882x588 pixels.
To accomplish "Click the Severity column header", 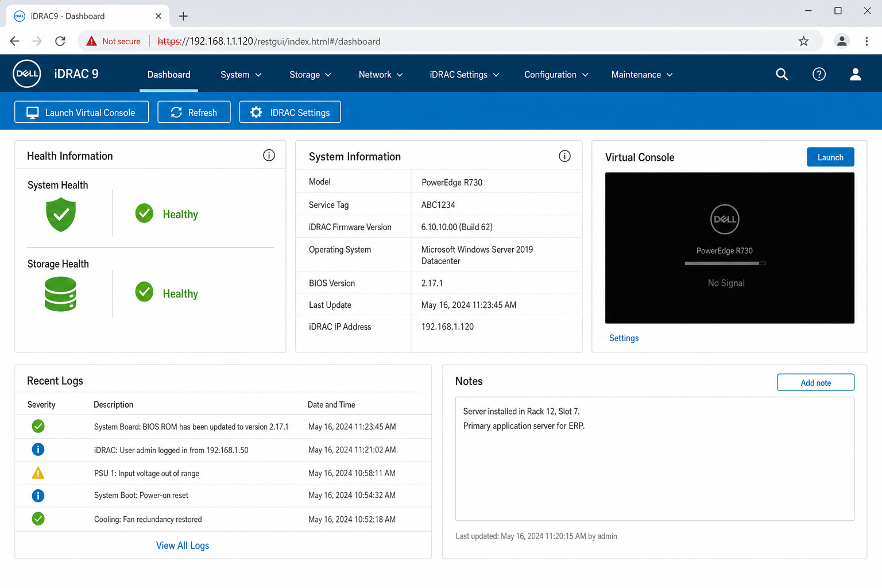I will [x=41, y=405].
